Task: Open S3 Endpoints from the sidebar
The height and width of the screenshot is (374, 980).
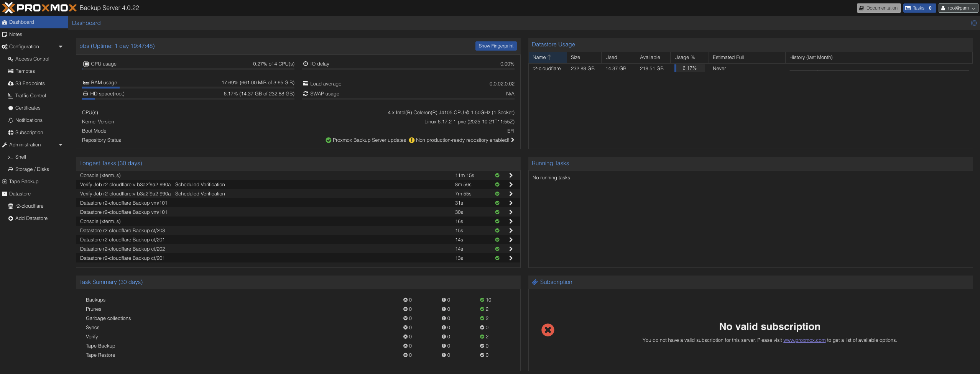Action: coord(30,84)
